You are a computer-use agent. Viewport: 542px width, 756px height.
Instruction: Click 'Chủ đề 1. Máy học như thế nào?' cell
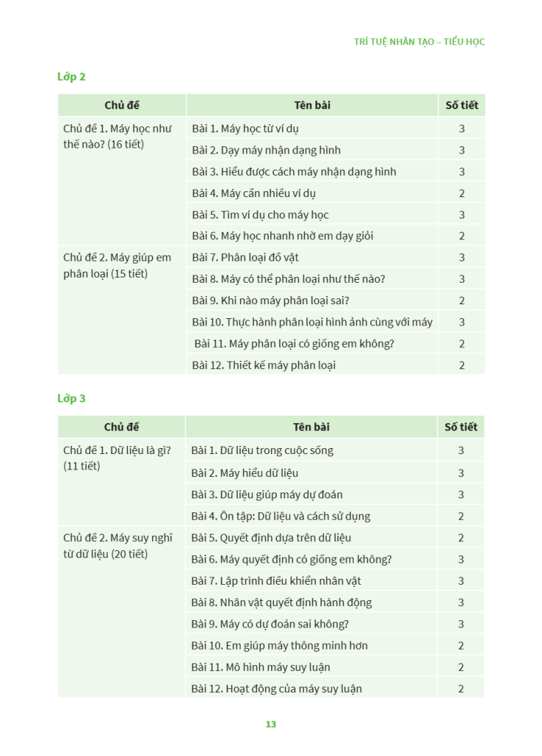click(117, 136)
